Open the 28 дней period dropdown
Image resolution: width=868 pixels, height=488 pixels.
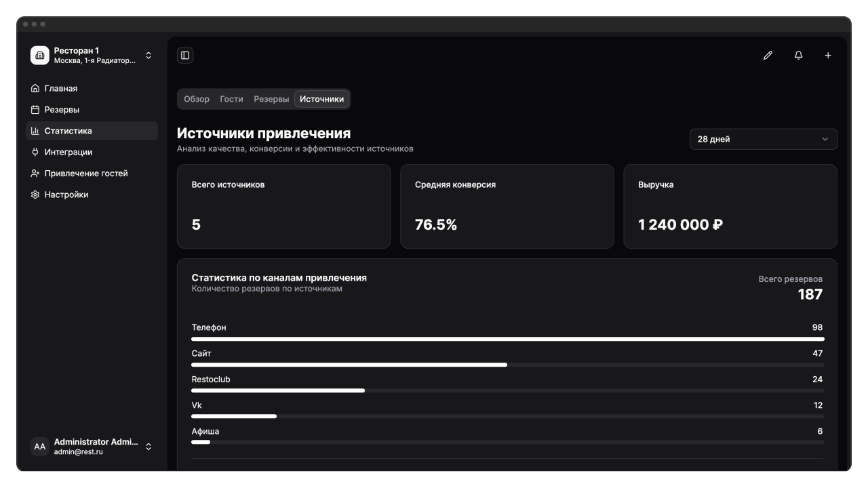tap(763, 139)
